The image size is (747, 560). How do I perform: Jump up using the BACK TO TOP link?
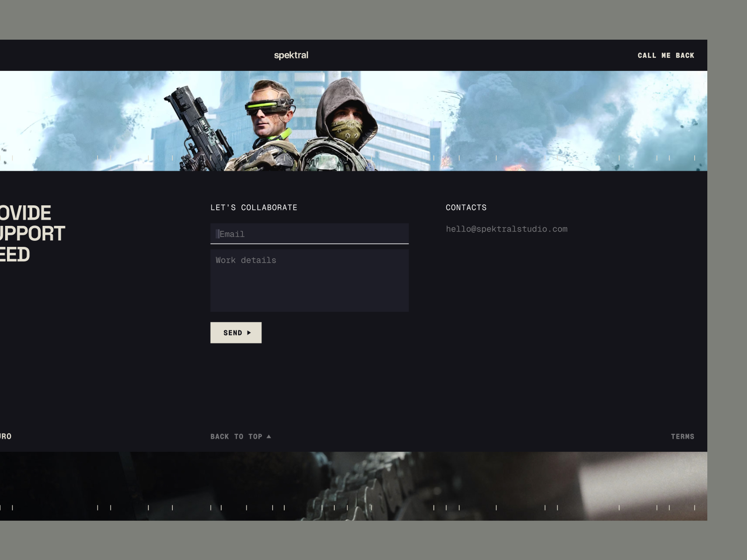click(240, 437)
